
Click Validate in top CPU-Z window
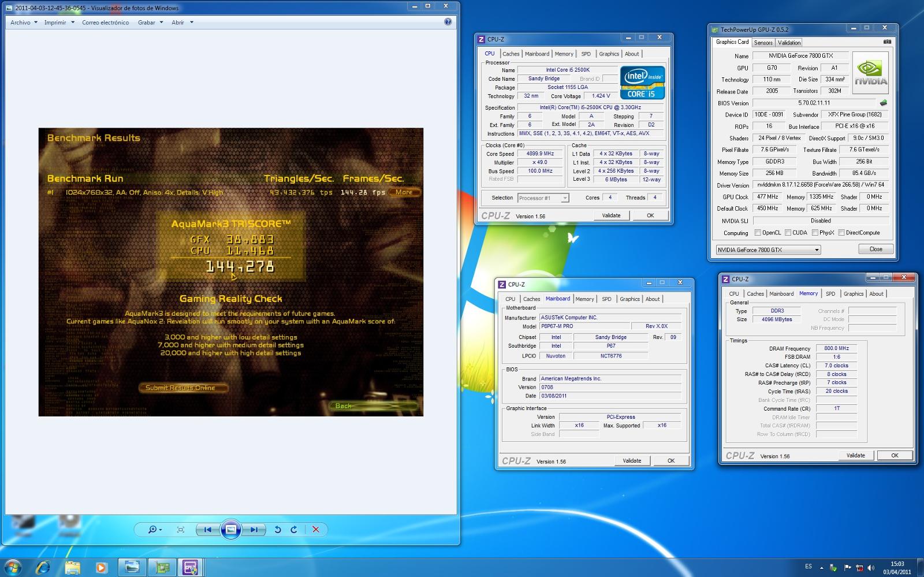[x=611, y=215]
